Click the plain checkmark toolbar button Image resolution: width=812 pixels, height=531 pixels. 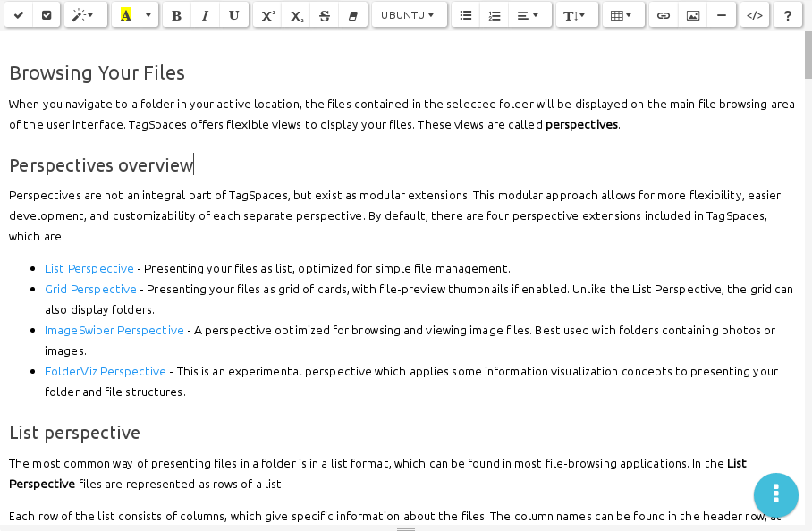(x=19, y=15)
